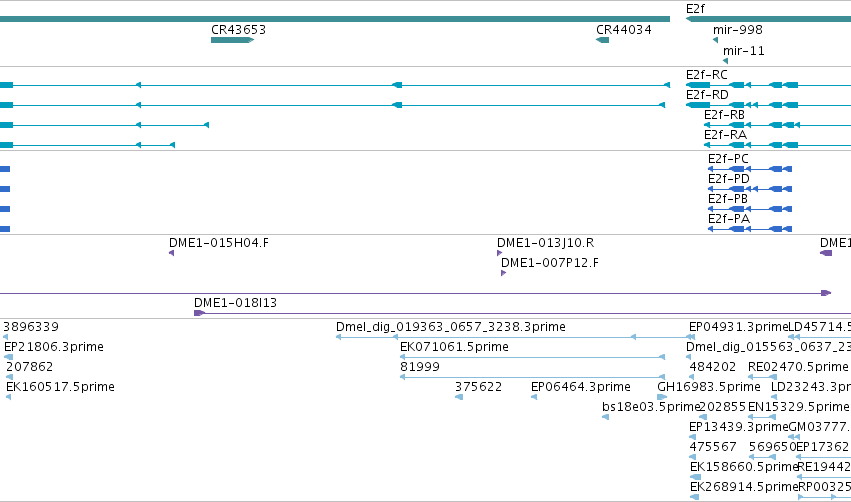Select the E2f-RC transcript
Image resolution: width=851 pixels, height=502 pixels.
click(769, 85)
